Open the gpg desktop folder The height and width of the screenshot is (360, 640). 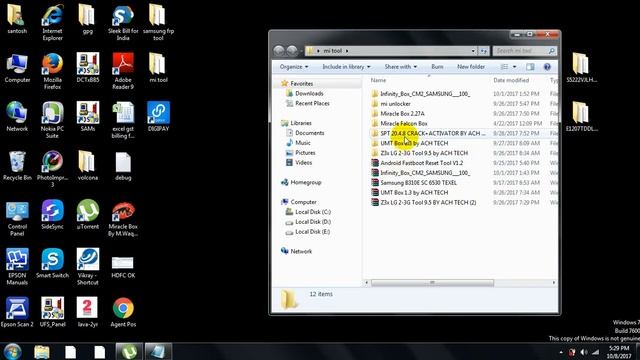(87, 19)
